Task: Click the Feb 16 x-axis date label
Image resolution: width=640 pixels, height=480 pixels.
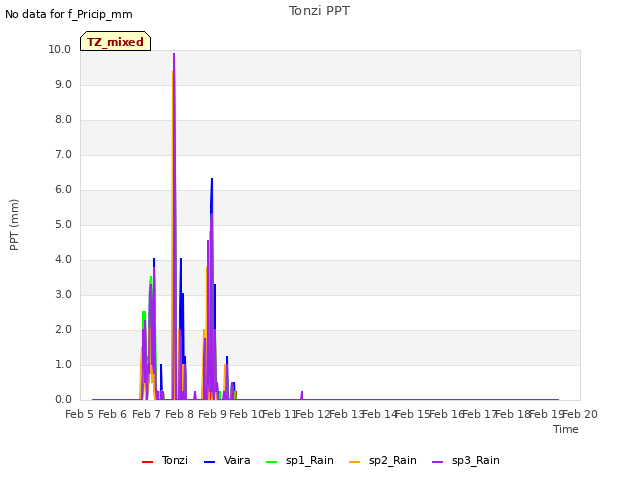Action: point(447,414)
